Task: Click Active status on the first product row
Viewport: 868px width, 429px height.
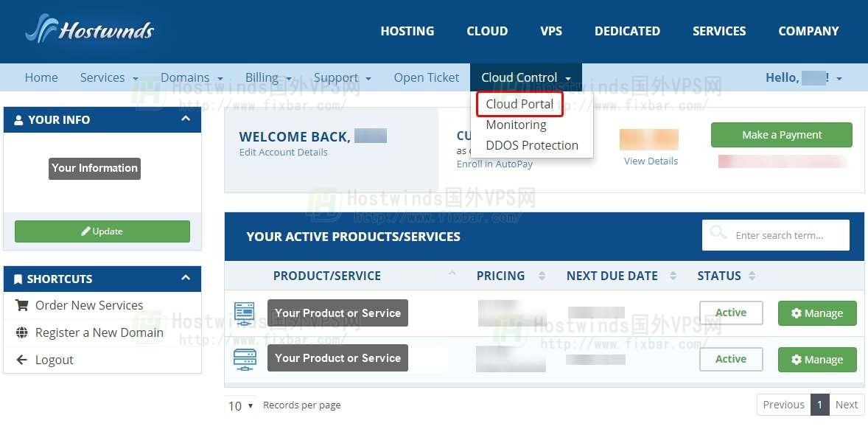Action: 731,313
